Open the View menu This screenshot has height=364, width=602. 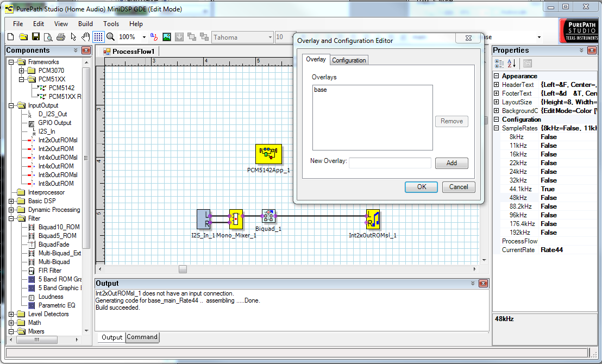(x=61, y=24)
